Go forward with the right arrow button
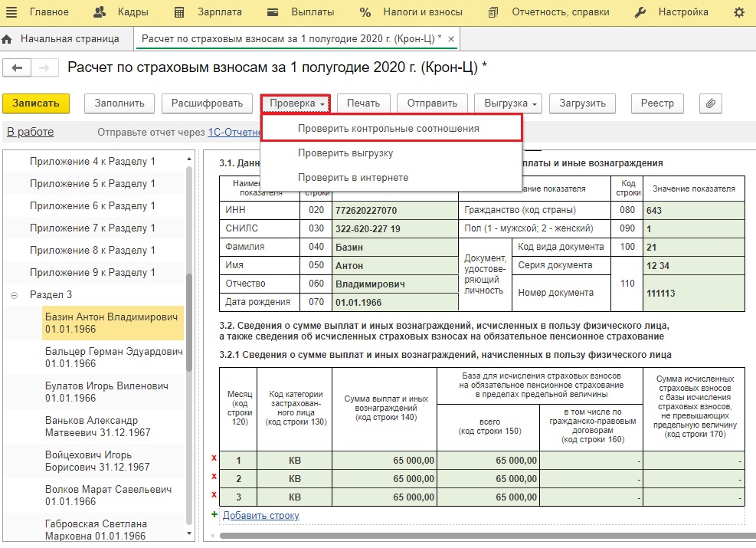The width and height of the screenshot is (756, 548). point(44,68)
